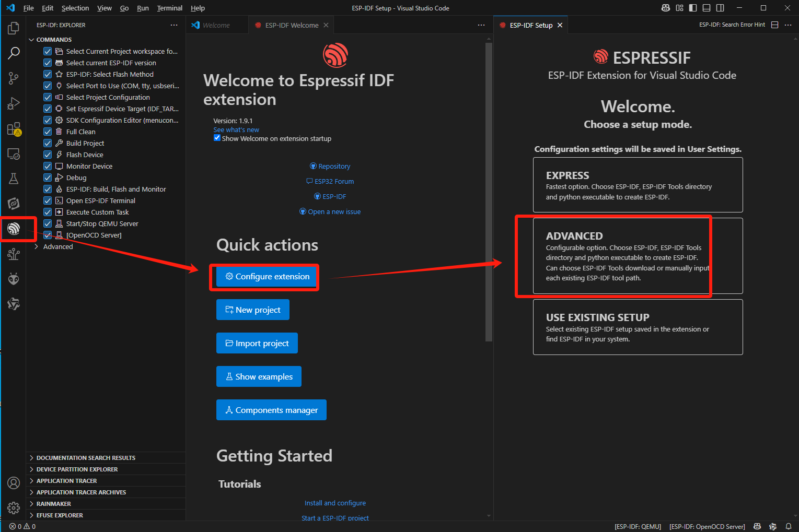Viewport: 799px width, 532px height.
Task: Toggle checkbox for Select current ESP-IDF version
Action: pyautogui.click(x=48, y=63)
